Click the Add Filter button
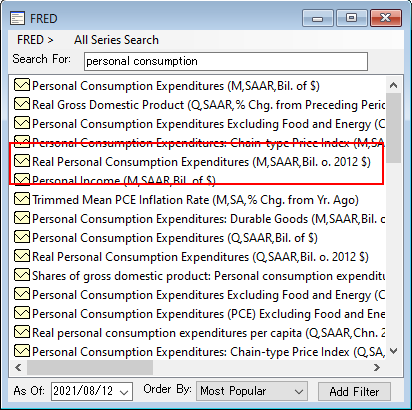 point(354,391)
